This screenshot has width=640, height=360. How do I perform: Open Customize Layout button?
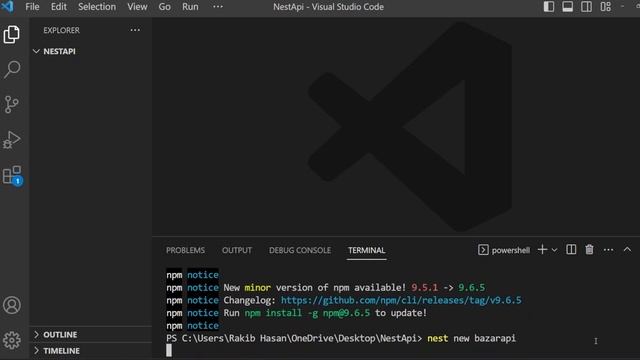pyautogui.click(x=606, y=7)
